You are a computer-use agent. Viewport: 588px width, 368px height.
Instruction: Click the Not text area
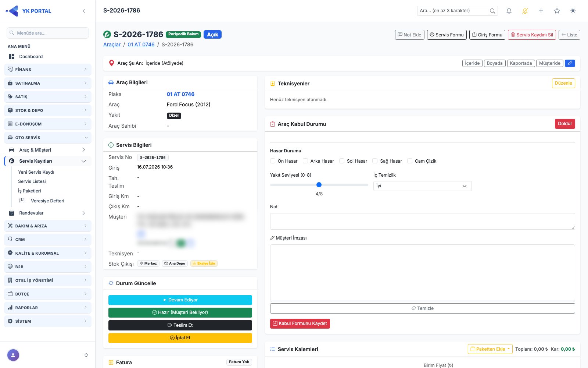tap(422, 221)
